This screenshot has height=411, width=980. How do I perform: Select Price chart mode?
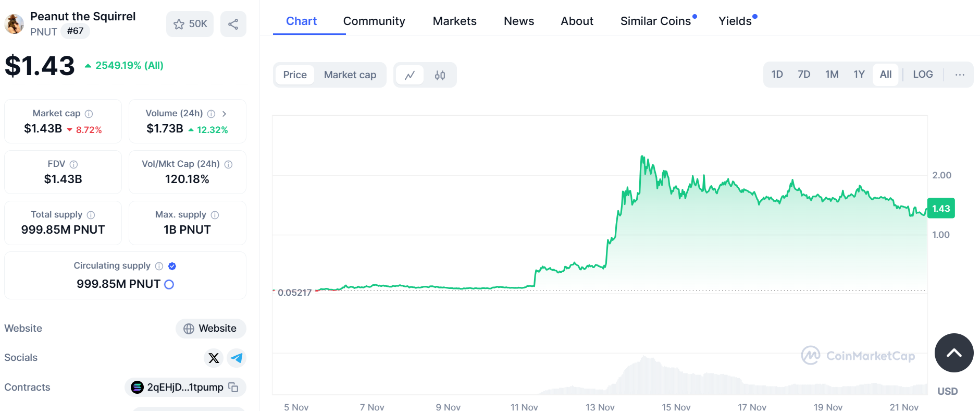295,75
